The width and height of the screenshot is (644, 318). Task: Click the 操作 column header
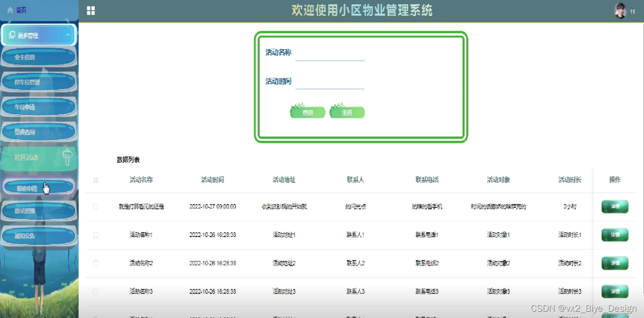pyautogui.click(x=615, y=180)
